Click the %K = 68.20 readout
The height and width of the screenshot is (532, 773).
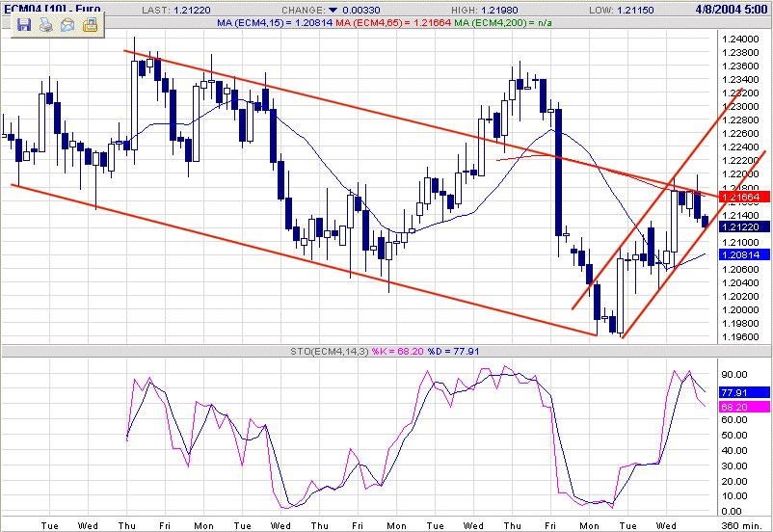pyautogui.click(x=397, y=352)
